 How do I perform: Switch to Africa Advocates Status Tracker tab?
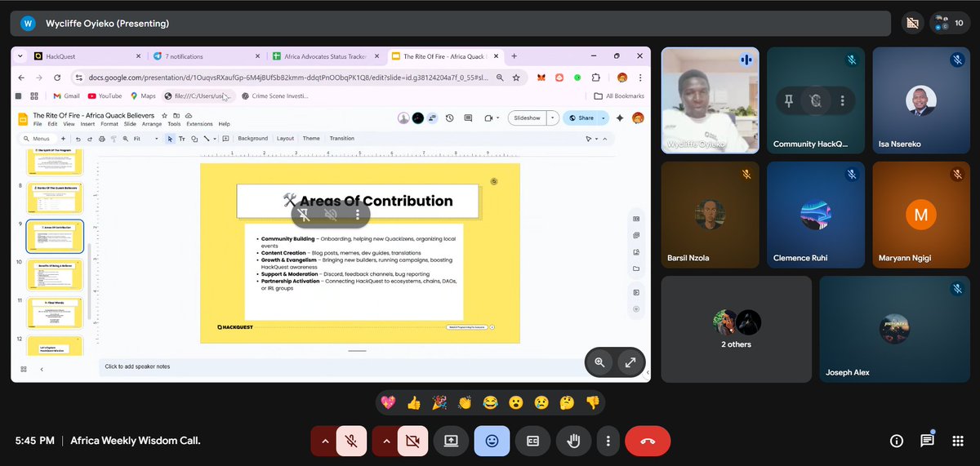pos(327,56)
